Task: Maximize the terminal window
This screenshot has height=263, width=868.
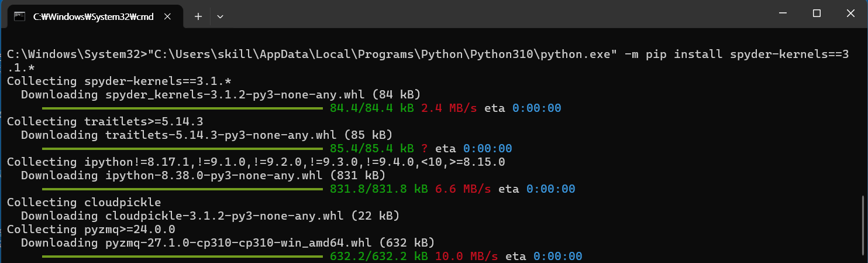Action: point(817,13)
